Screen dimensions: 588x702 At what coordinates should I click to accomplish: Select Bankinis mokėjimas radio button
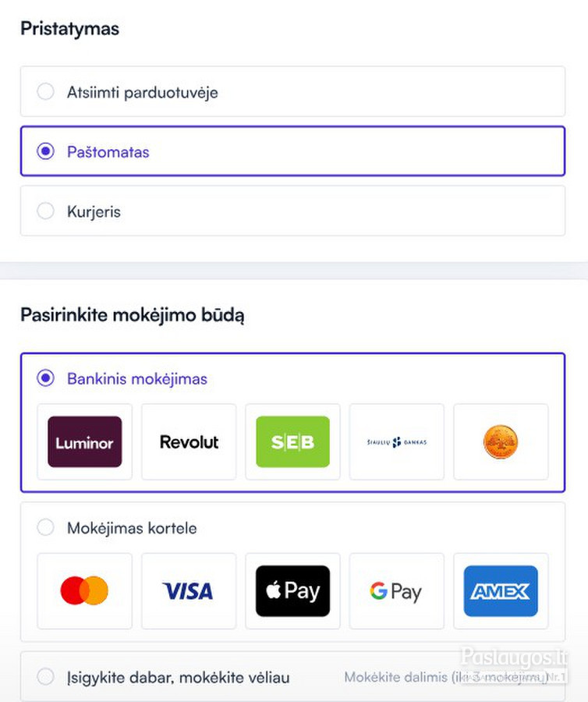[x=46, y=378]
